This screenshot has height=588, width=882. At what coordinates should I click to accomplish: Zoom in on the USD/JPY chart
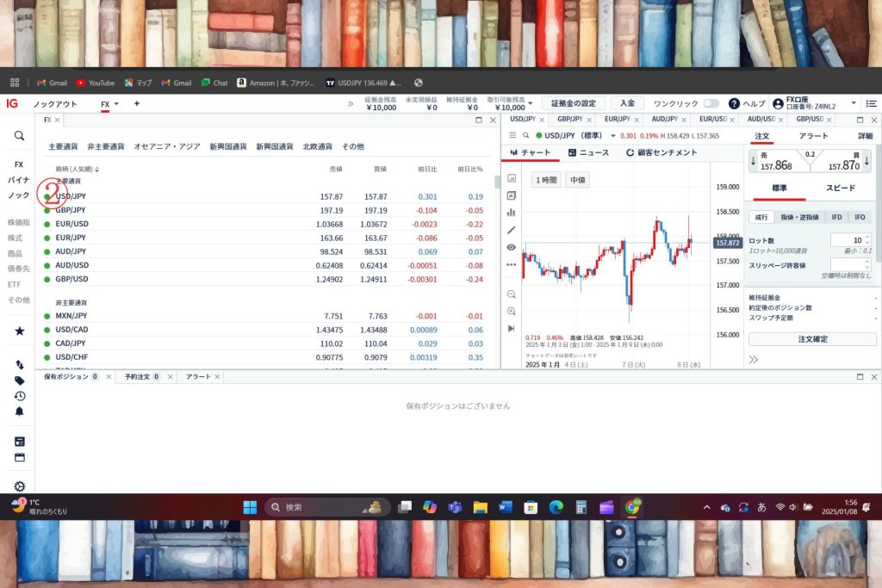point(512,311)
